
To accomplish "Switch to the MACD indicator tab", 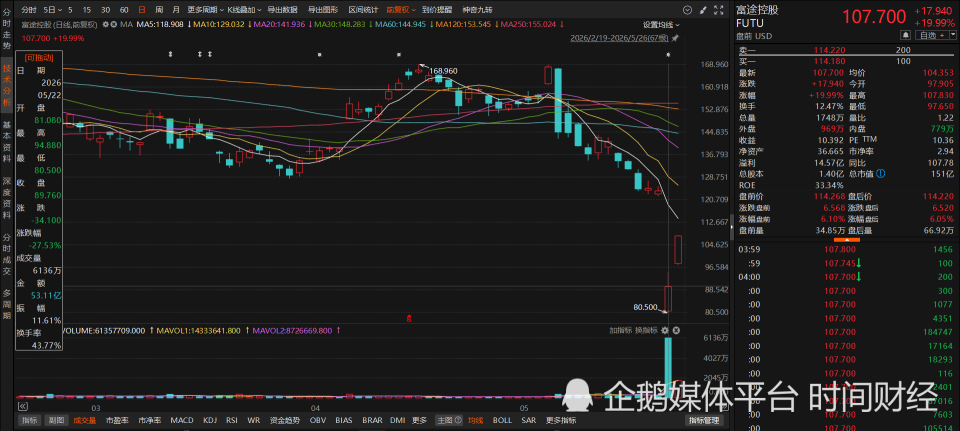I will point(182,421).
